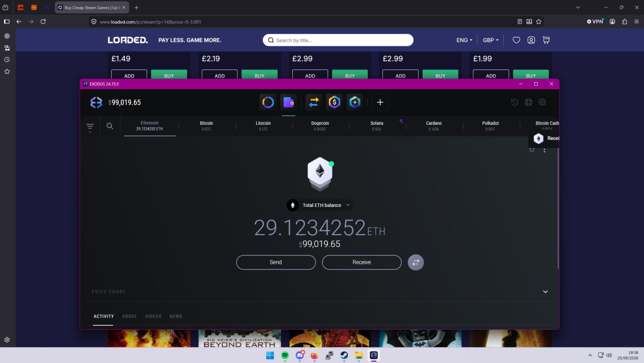Click the $99,019.65 total in Exodus header
Screen dimensions: 644x363
tap(125, 103)
